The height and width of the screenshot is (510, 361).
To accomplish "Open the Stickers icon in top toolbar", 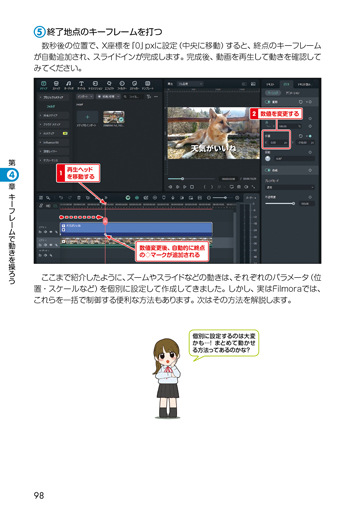I will point(134,83).
